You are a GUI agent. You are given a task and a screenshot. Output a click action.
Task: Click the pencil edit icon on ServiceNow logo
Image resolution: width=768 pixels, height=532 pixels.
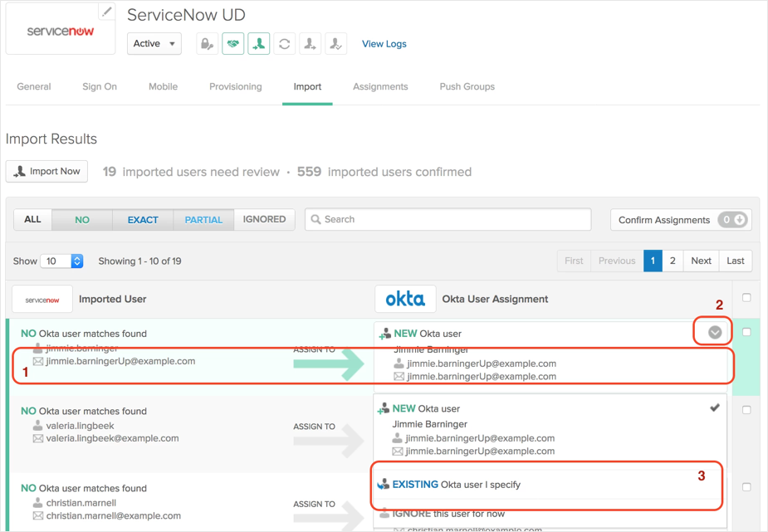[x=106, y=12]
